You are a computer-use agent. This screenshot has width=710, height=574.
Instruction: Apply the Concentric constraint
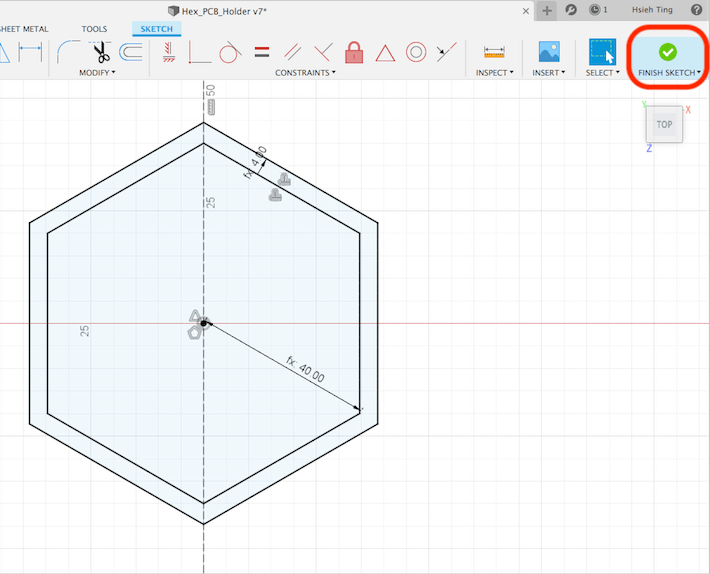point(416,52)
